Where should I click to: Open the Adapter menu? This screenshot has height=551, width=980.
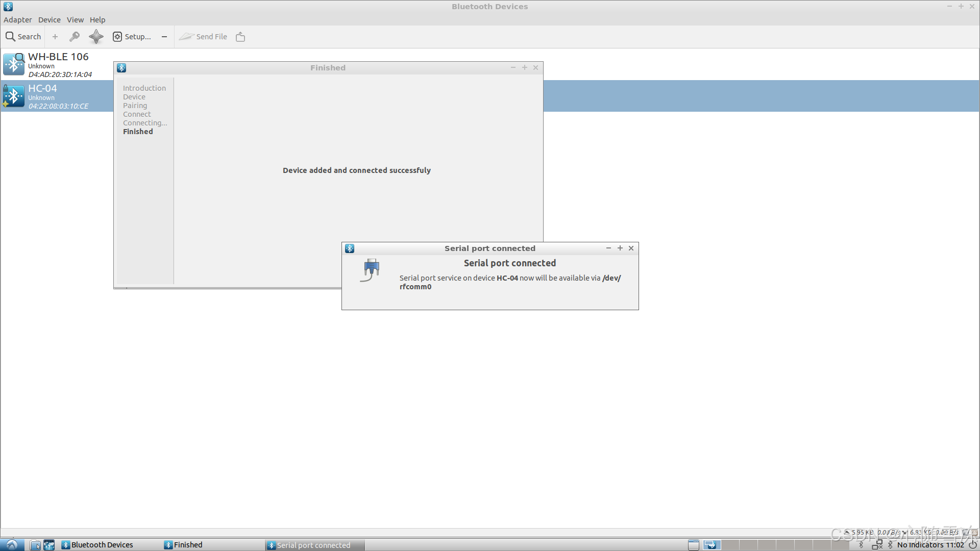[x=17, y=20]
